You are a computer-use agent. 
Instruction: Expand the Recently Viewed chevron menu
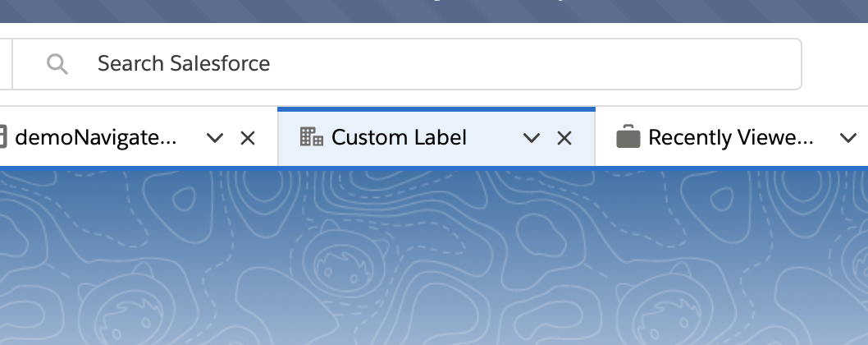click(848, 137)
